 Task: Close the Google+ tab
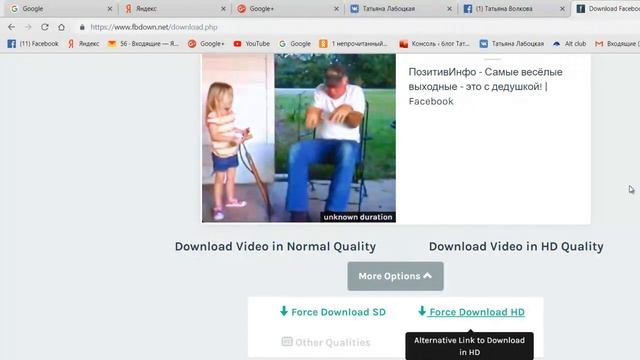[x=336, y=9]
